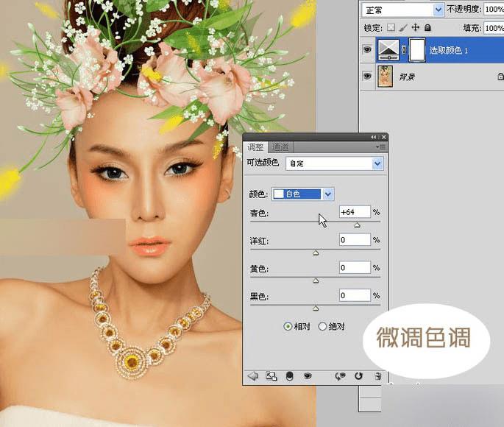
Task: Click the lock transparent pixels icon
Action: coord(391,28)
